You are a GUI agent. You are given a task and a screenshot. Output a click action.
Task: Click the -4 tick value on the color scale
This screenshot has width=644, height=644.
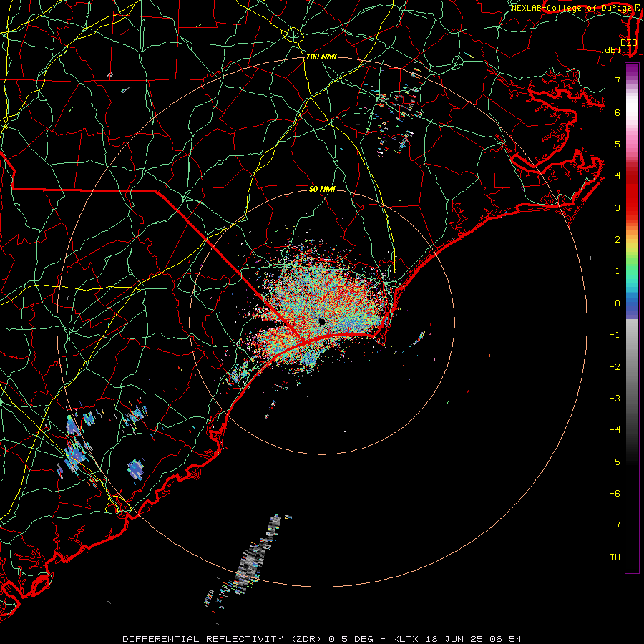(x=615, y=430)
